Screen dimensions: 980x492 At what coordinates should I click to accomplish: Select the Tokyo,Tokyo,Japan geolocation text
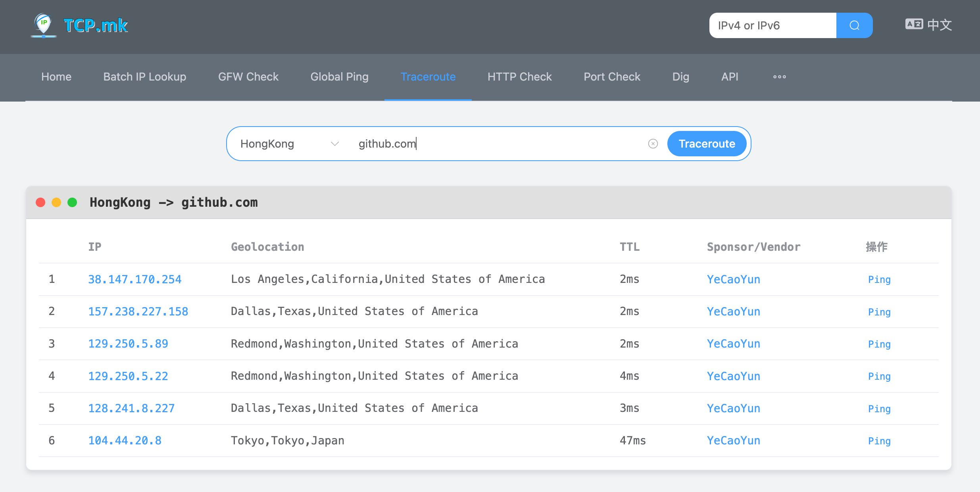click(288, 440)
